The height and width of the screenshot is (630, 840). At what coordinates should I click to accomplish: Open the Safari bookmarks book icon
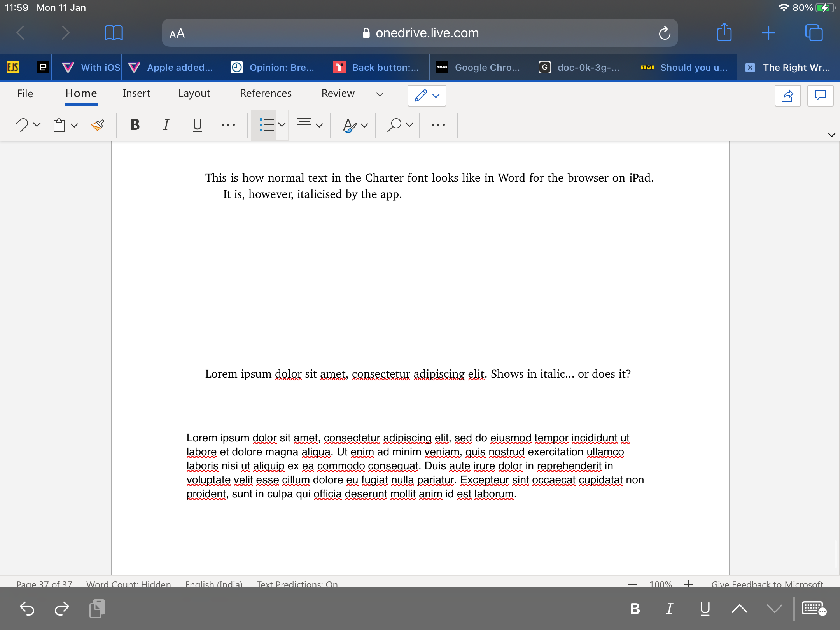[114, 33]
